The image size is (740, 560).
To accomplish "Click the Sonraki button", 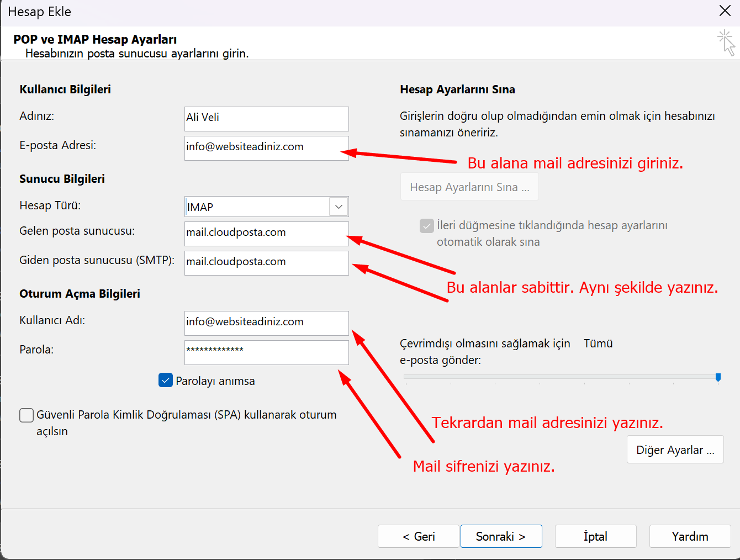I will pos(501,536).
